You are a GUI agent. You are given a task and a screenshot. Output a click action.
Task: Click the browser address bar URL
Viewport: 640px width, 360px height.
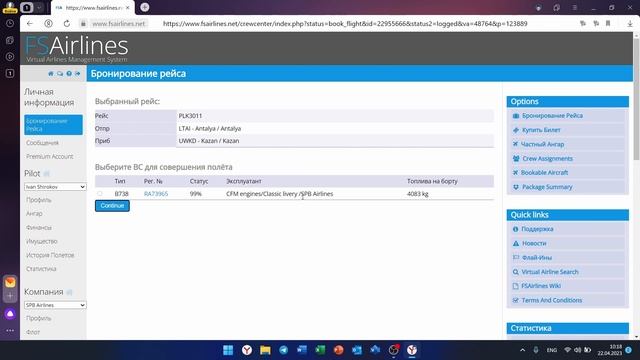(345, 24)
